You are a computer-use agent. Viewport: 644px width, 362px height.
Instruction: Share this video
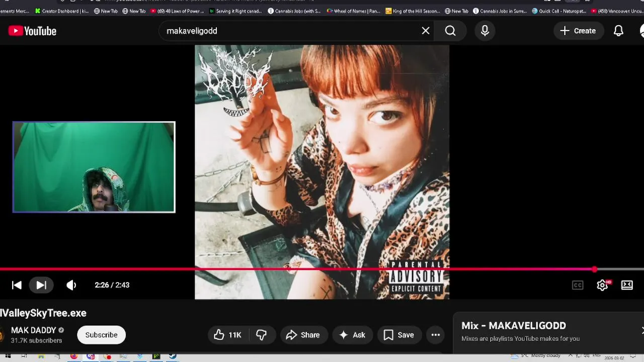[303, 335]
